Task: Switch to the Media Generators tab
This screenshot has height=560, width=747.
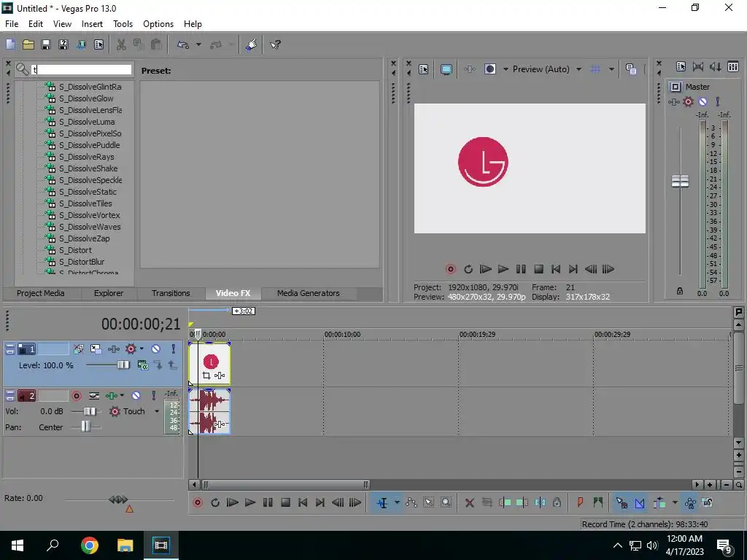Action: (x=309, y=293)
